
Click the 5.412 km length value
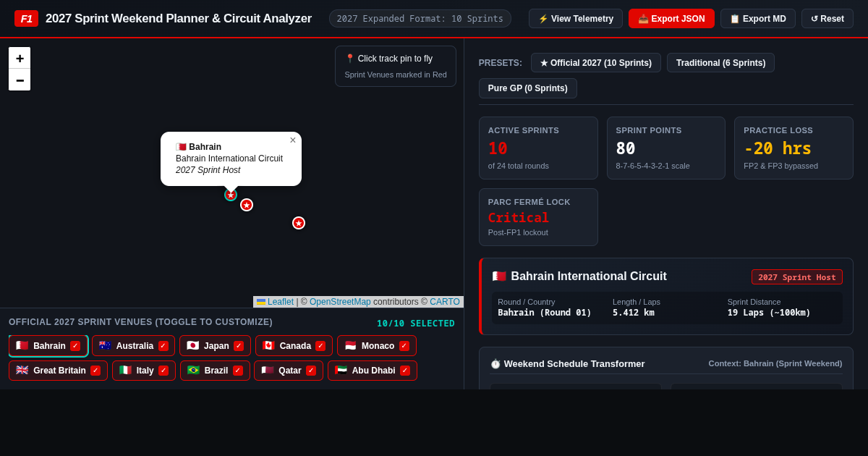[x=634, y=313]
